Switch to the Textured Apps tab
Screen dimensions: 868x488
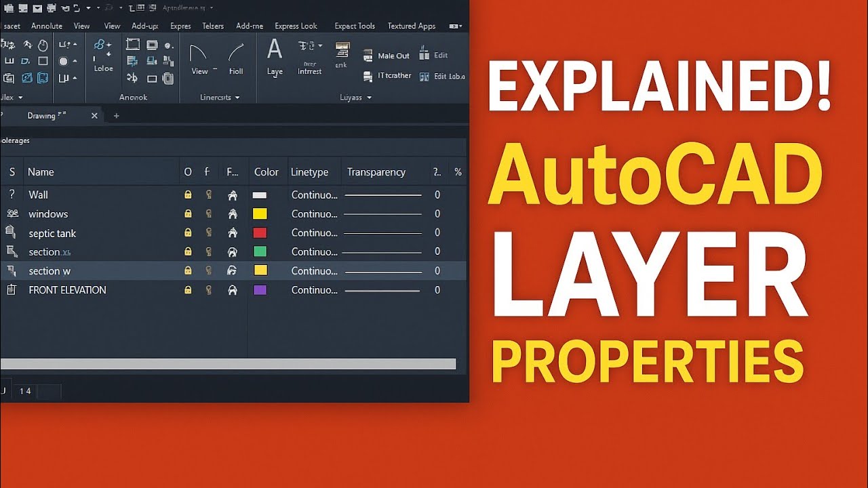tap(412, 26)
